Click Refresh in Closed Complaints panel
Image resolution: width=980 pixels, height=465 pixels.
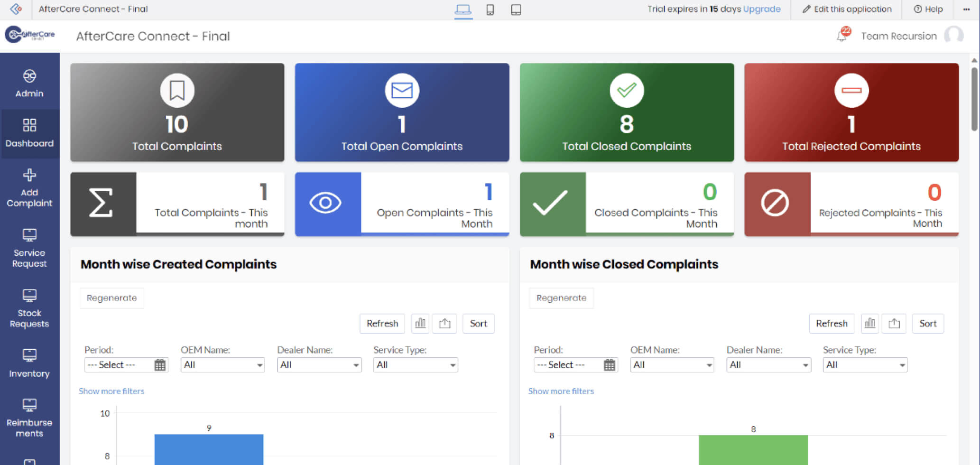coord(832,324)
